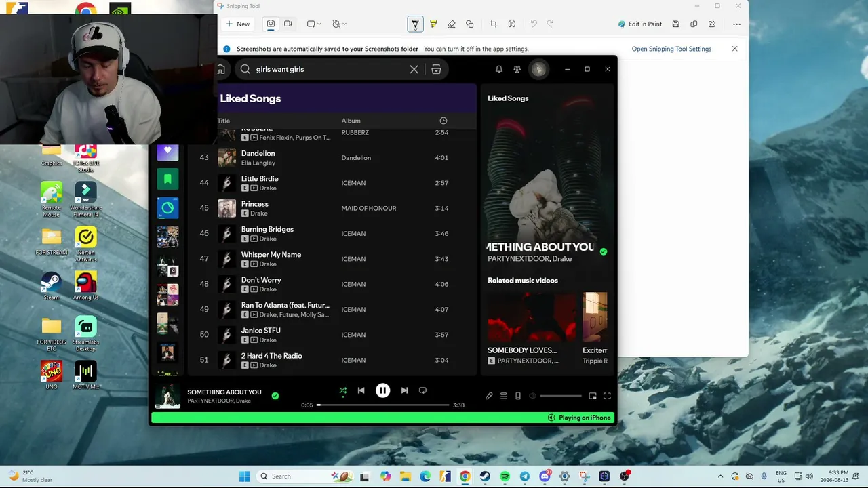Open the Shapes tool in Snipping Tool
Viewport: 868px width, 488px height.
(x=470, y=24)
